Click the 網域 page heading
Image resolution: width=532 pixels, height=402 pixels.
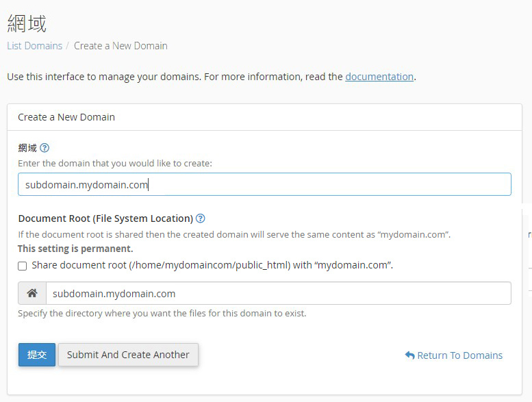(27, 23)
